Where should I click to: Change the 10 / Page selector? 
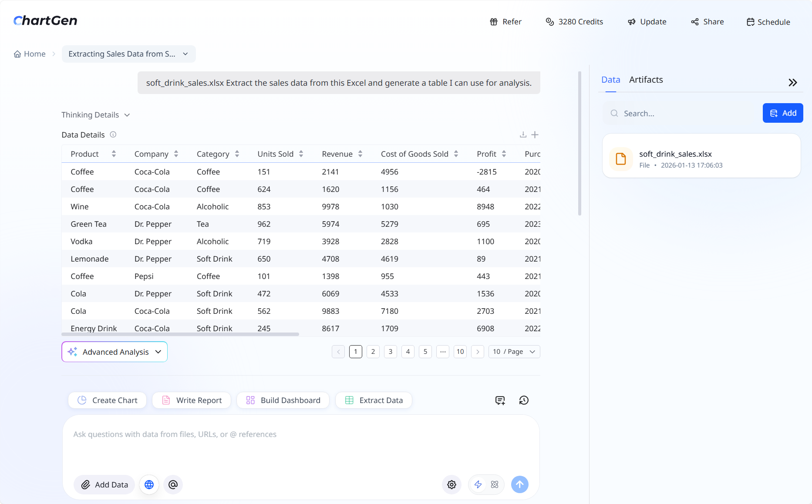514,352
